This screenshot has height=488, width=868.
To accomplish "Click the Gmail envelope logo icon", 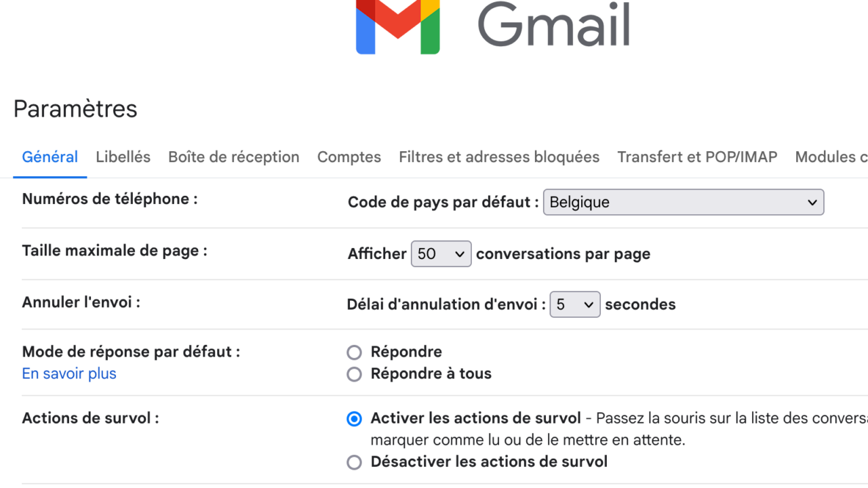I will pyautogui.click(x=398, y=27).
